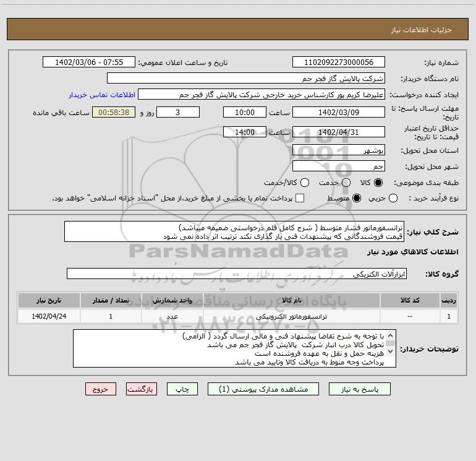Screen dimensions: 476x461
Task: Click the remaining days field showing 3
Action: point(178,112)
